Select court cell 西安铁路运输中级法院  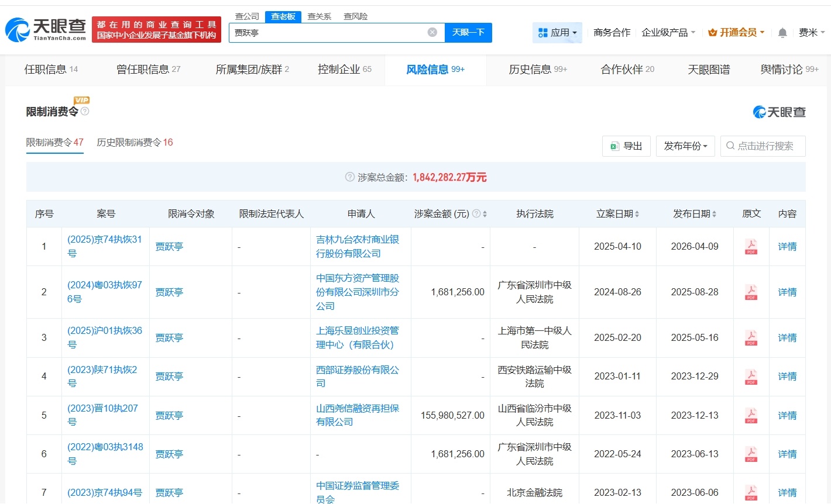534,377
